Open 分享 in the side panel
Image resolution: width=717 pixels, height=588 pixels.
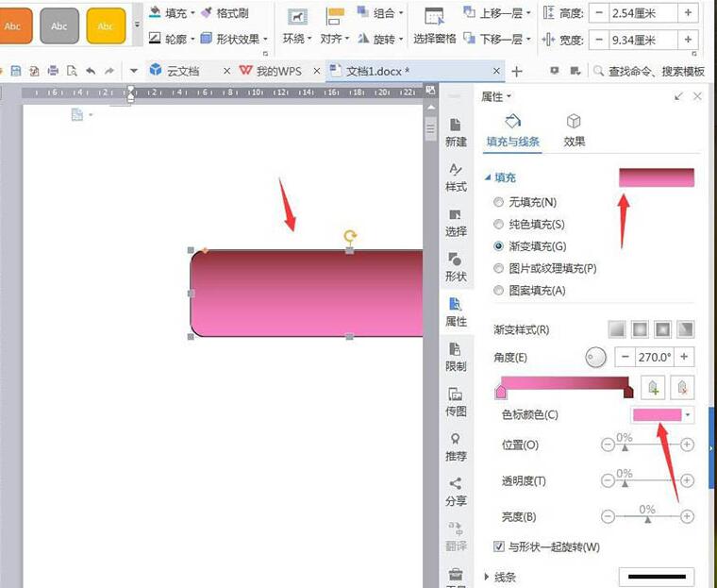[x=456, y=492]
